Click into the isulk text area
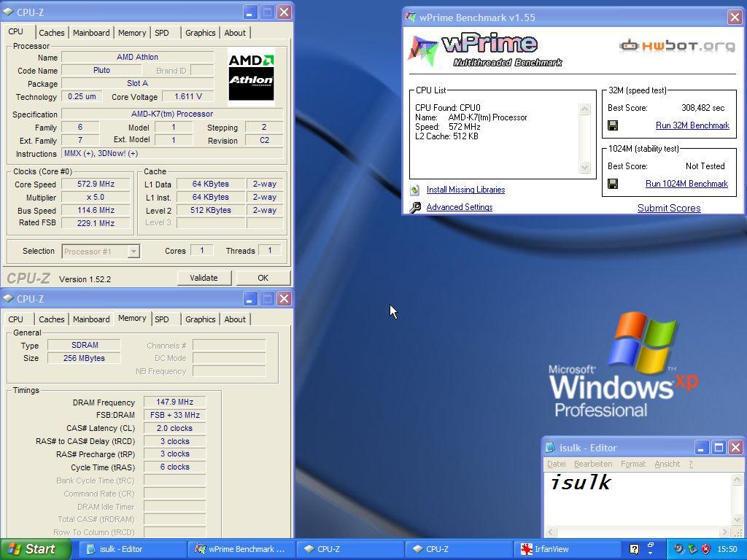The image size is (747, 560). pos(638,499)
